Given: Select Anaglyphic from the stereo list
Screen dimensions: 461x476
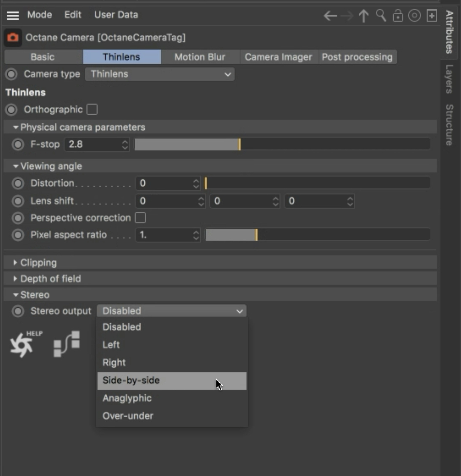Looking at the screenshot, I should (x=127, y=398).
